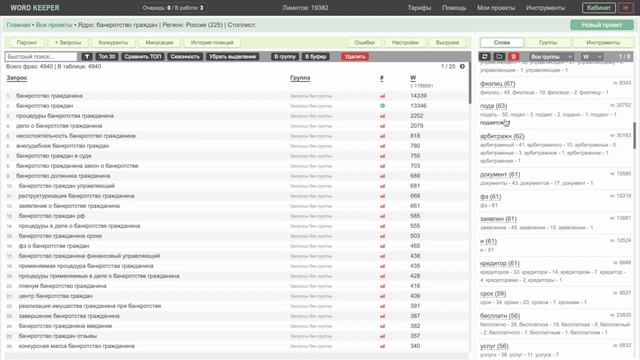
Task: Click the Сравнить ТОП button
Action: (142, 57)
